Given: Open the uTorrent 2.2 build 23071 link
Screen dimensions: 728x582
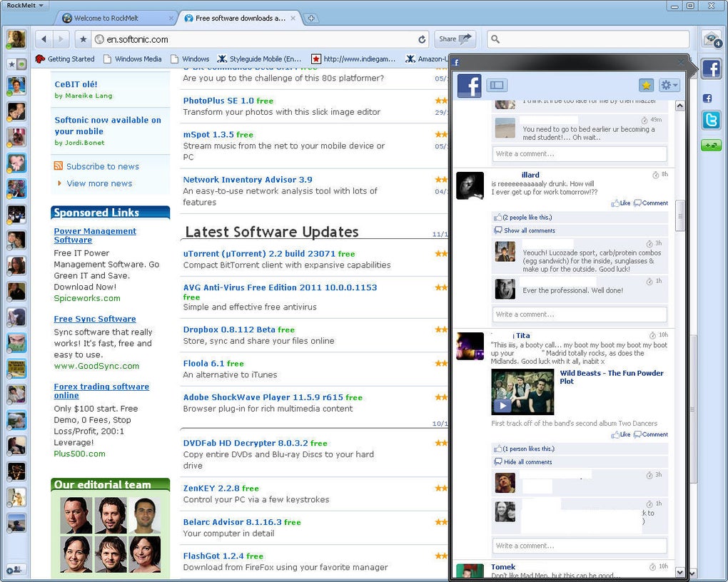Looking at the screenshot, I should click(x=259, y=253).
